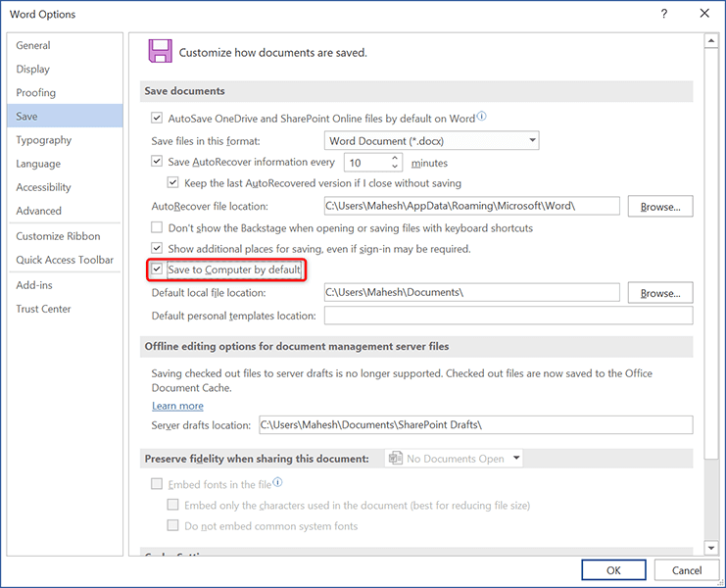The image size is (726, 588).
Task: Decrease AutoRecover minutes with down arrow
Action: pos(396,168)
